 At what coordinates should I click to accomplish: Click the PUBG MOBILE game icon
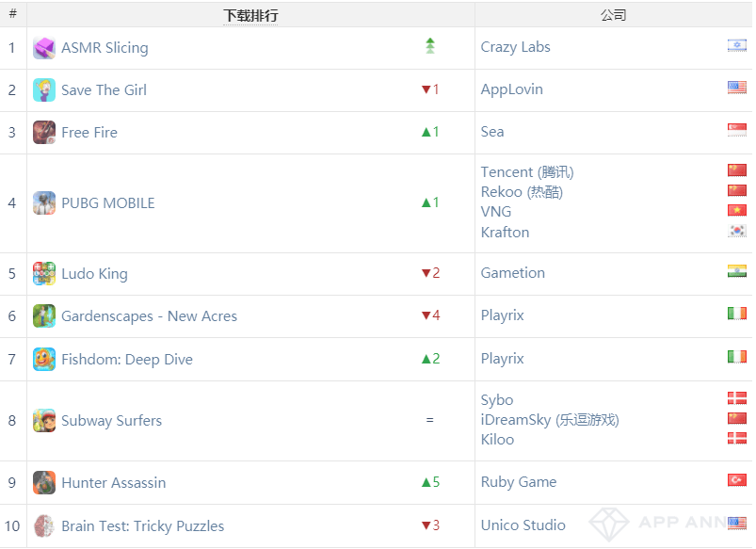pyautogui.click(x=44, y=203)
